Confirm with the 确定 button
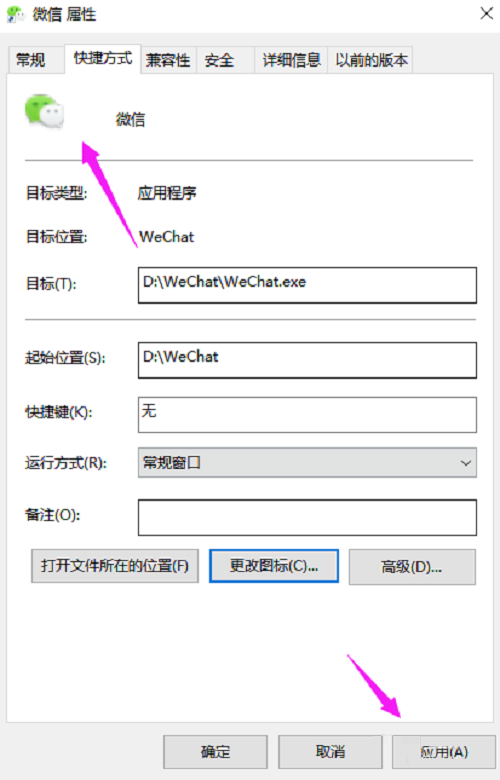The width and height of the screenshot is (500, 780). coord(215,752)
